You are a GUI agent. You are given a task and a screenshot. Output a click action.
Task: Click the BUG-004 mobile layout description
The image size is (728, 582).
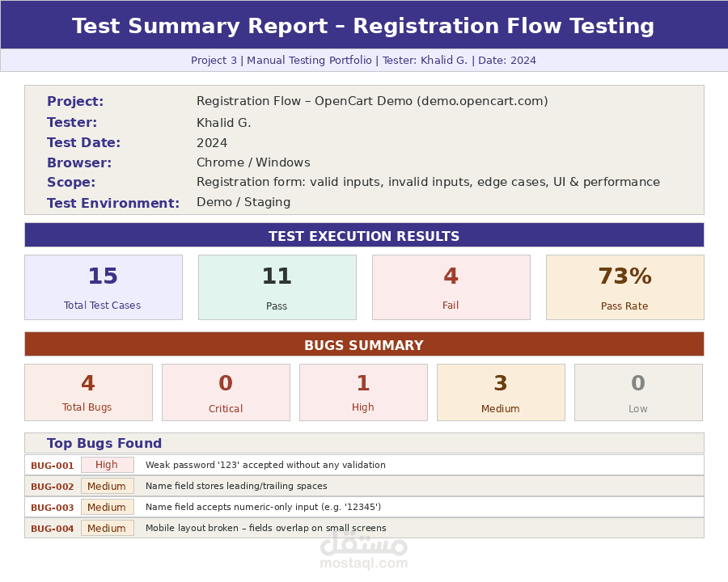(x=265, y=529)
